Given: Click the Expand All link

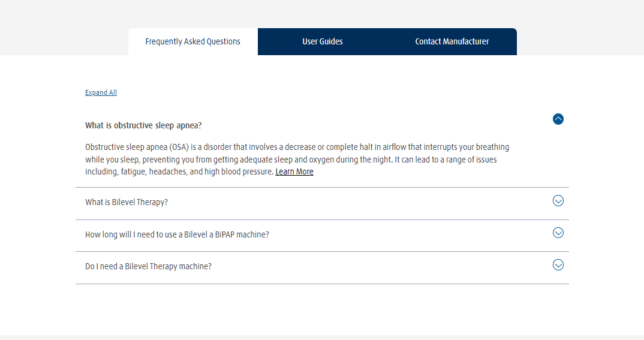Looking at the screenshot, I should [101, 92].
